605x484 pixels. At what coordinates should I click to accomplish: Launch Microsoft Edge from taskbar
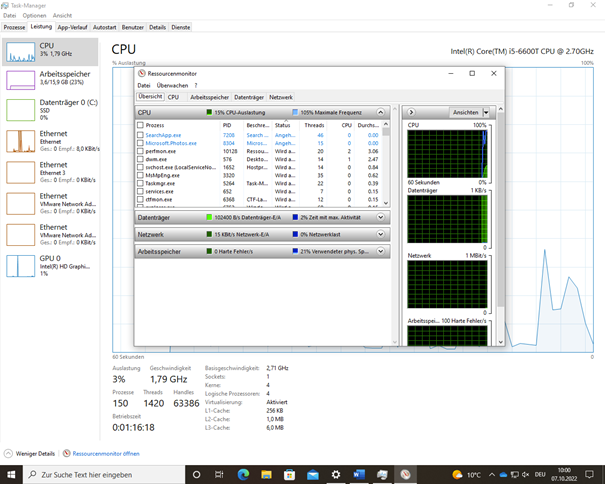pos(243,474)
